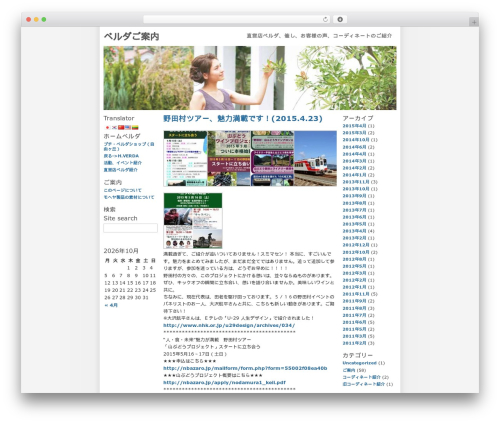Screen dimensions: 500x423
Task: Open the Uncategorized category
Action: [360, 363]
